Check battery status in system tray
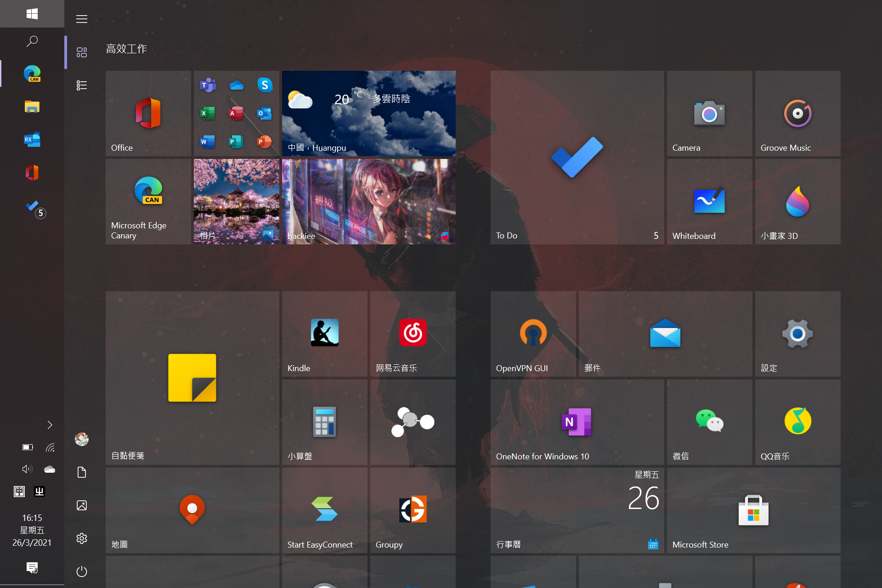882x588 pixels. click(x=28, y=447)
